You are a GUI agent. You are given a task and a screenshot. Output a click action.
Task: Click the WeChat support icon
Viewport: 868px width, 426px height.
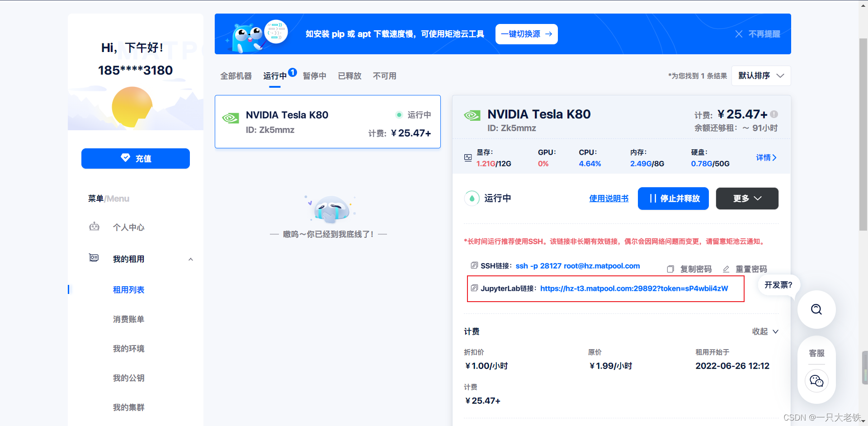[816, 381]
